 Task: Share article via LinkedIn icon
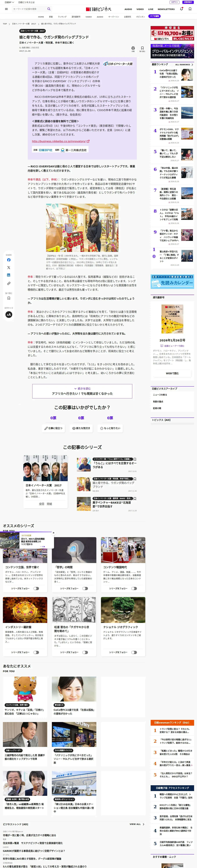(x=9, y=275)
